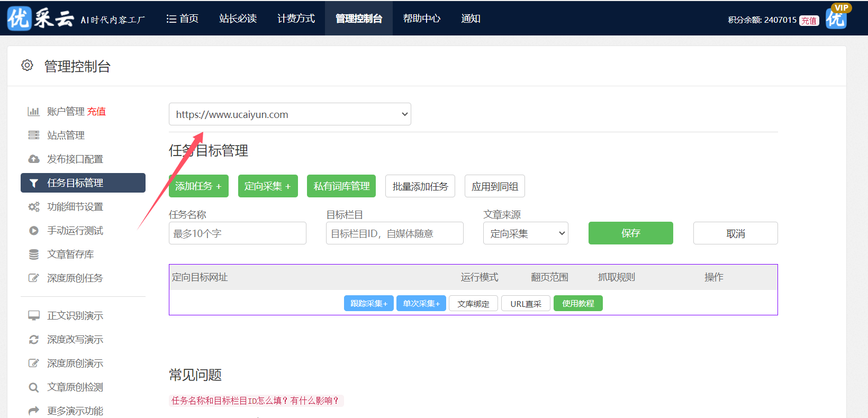
Task: Open the site URL dropdown
Action: coord(290,114)
